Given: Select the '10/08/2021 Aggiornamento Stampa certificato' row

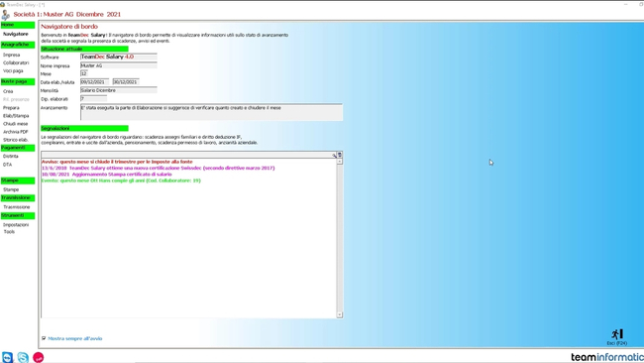Looking at the screenshot, I should [107, 175].
